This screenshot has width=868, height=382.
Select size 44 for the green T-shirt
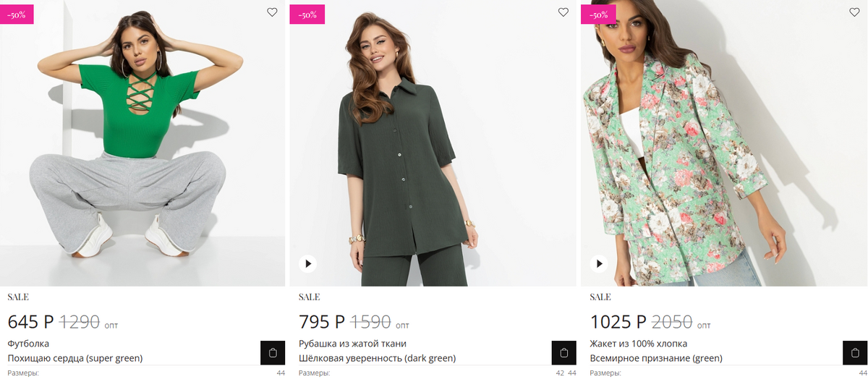point(281,373)
